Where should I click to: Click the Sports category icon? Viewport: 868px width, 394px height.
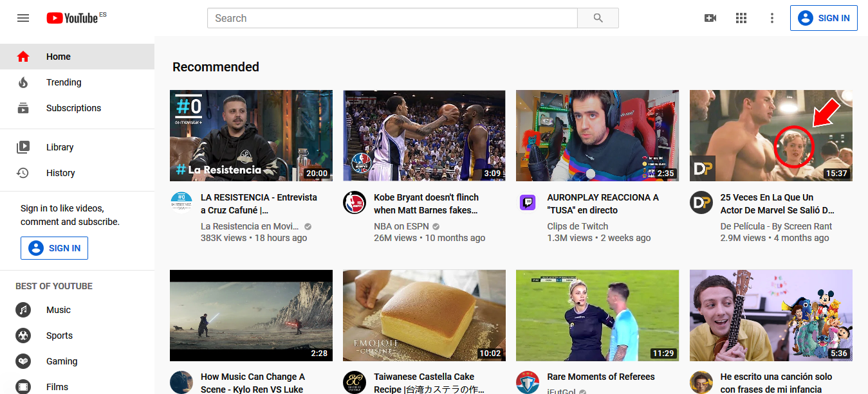pos(23,336)
